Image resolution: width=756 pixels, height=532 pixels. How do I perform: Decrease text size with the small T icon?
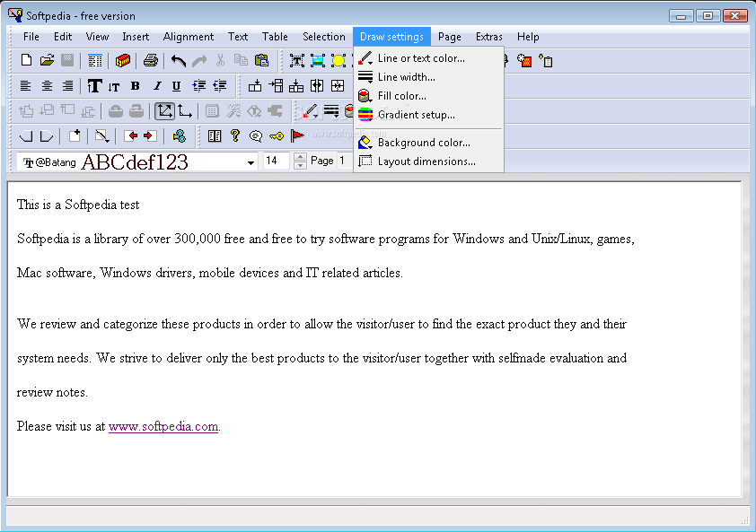point(114,87)
